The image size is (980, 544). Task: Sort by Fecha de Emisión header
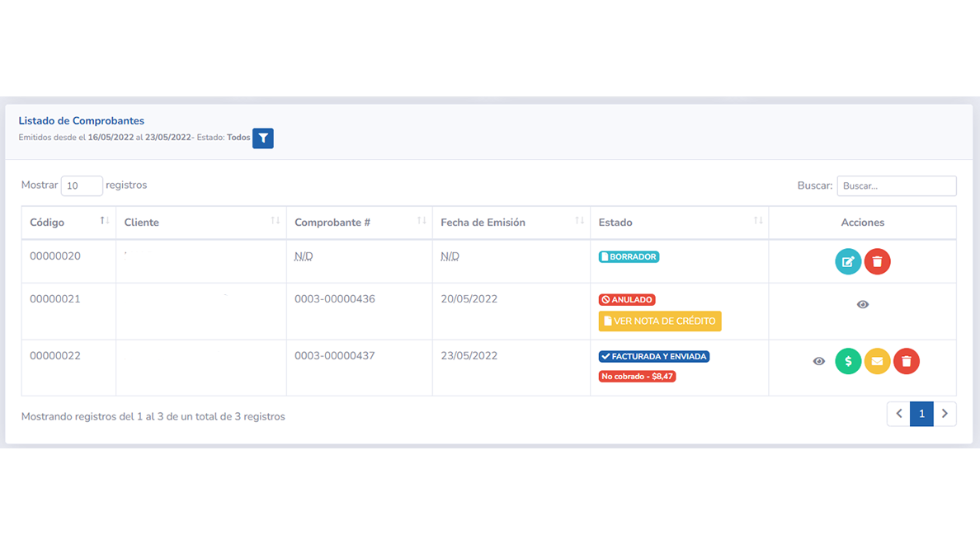pyautogui.click(x=511, y=223)
